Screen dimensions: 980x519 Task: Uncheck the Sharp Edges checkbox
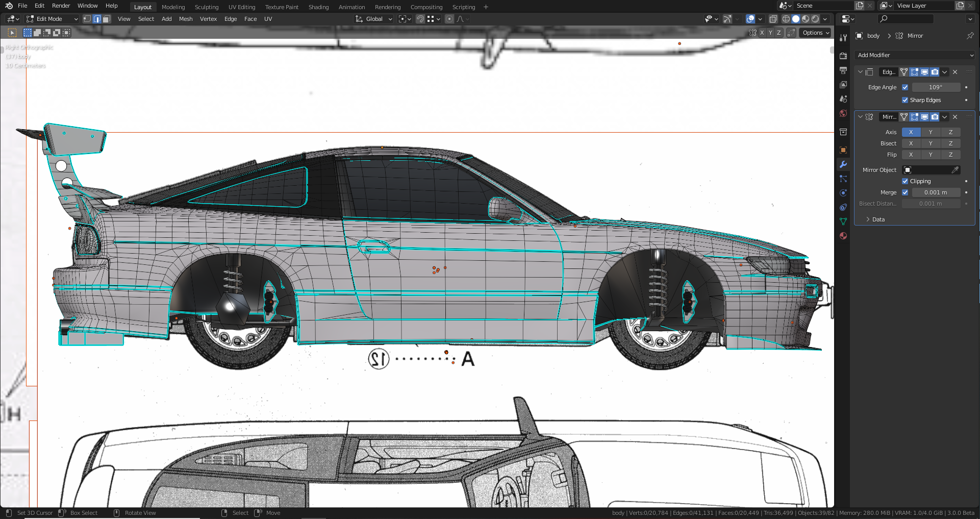point(905,100)
